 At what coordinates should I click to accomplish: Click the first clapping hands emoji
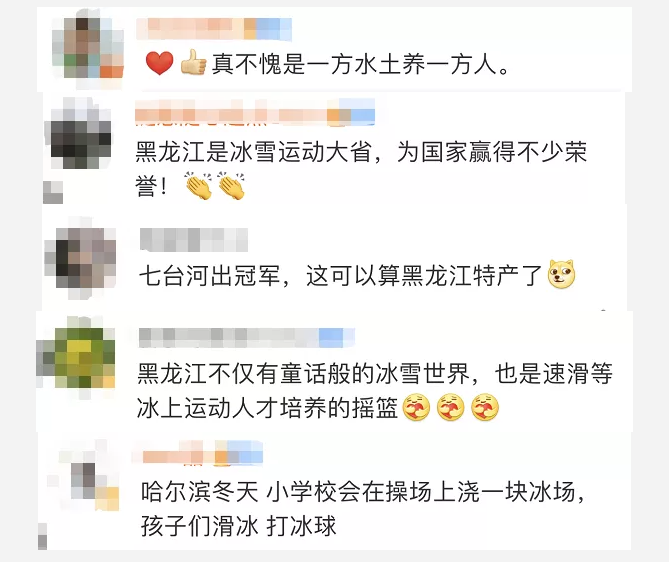click(x=199, y=186)
